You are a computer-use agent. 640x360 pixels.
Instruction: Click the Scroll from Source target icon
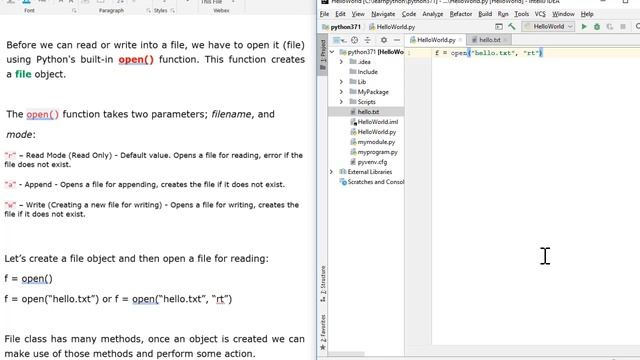coord(354,40)
